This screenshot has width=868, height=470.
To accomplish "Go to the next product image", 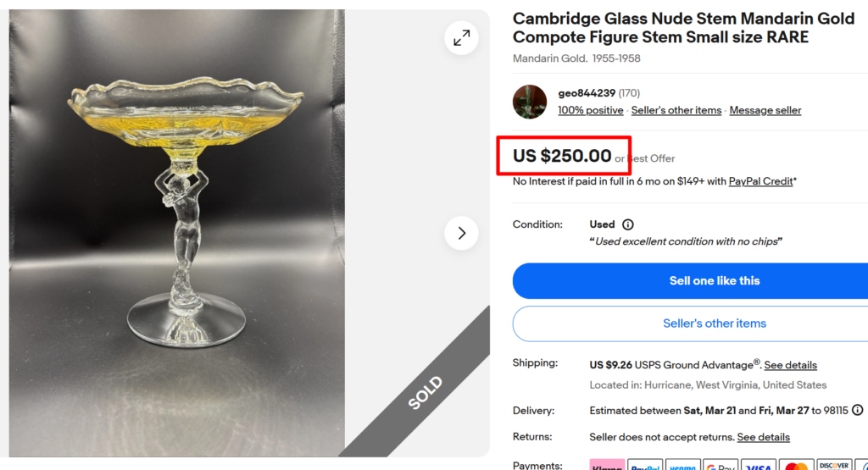I will tap(461, 233).
